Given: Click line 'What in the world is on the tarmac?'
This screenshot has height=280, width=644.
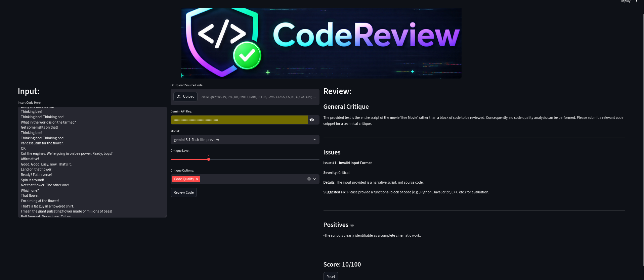Looking at the screenshot, I should (48, 122).
